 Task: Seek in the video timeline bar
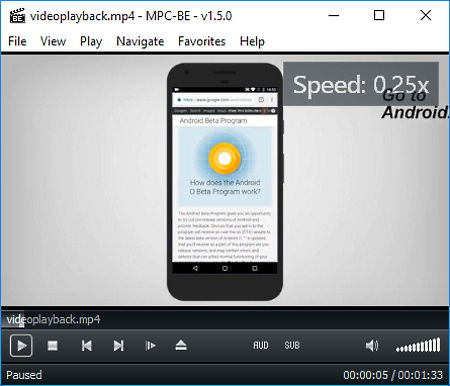225,320
